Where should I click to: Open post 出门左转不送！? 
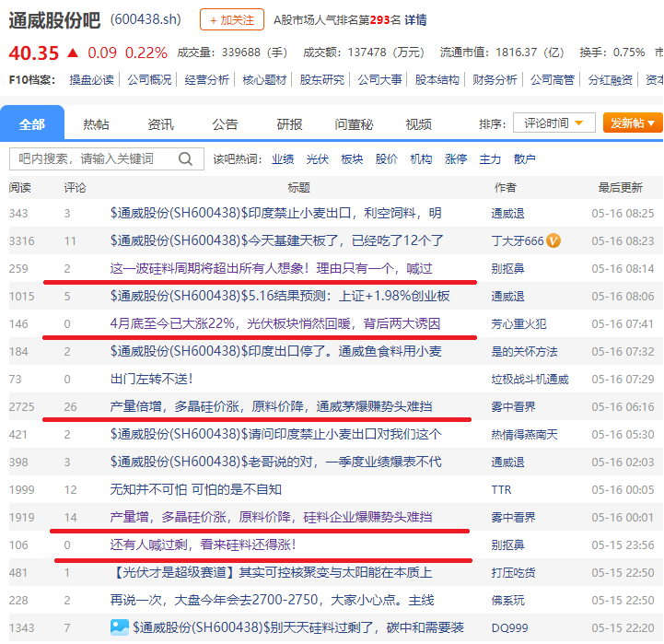(x=152, y=379)
